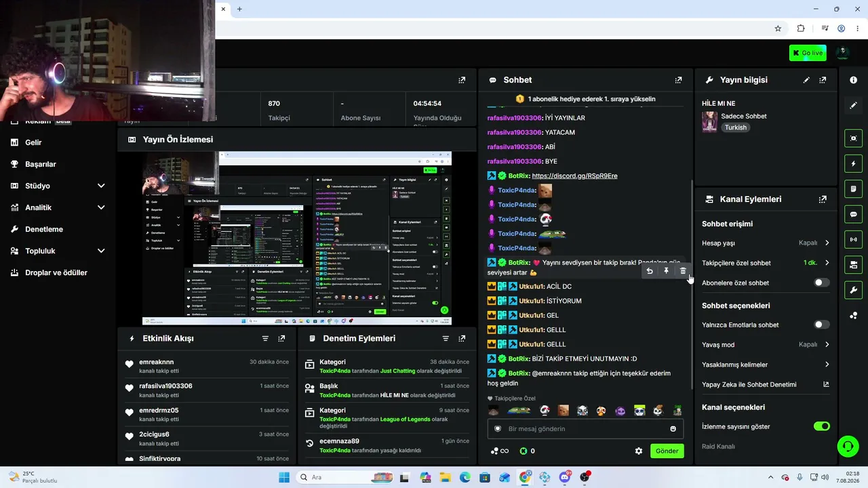This screenshot has height=488, width=868.
Task: Click the Gönder send button
Action: click(x=667, y=451)
